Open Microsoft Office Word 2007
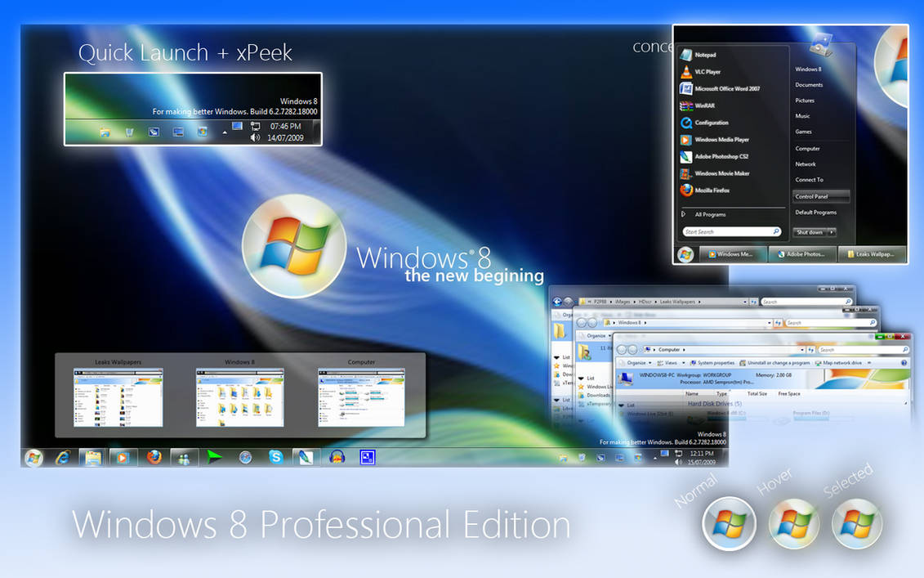 727,88
